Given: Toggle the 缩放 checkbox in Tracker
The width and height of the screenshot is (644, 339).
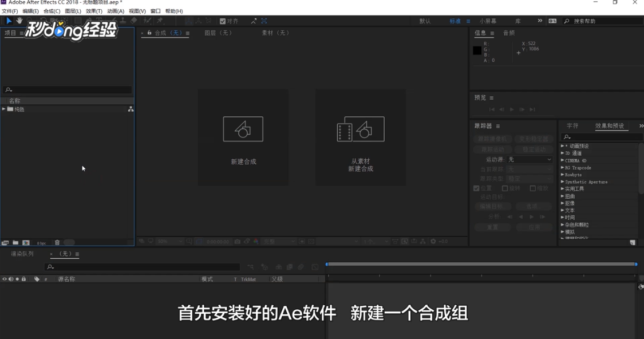Looking at the screenshot, I should (x=533, y=188).
